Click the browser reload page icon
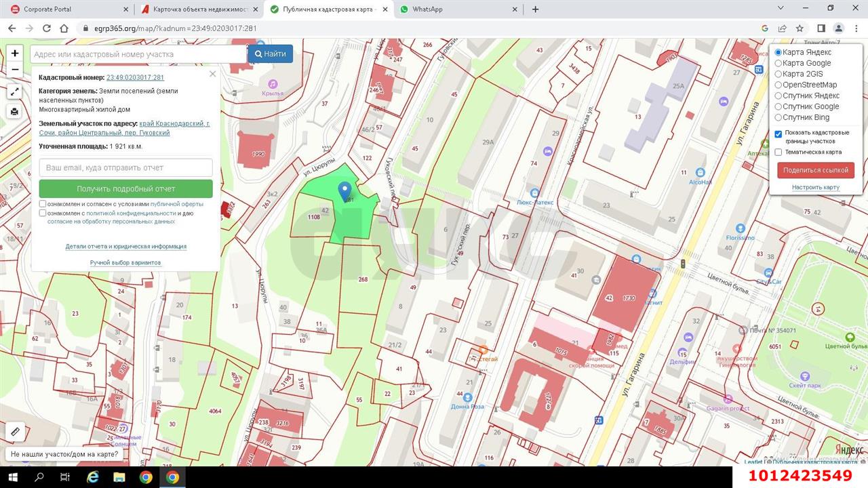 coord(47,28)
